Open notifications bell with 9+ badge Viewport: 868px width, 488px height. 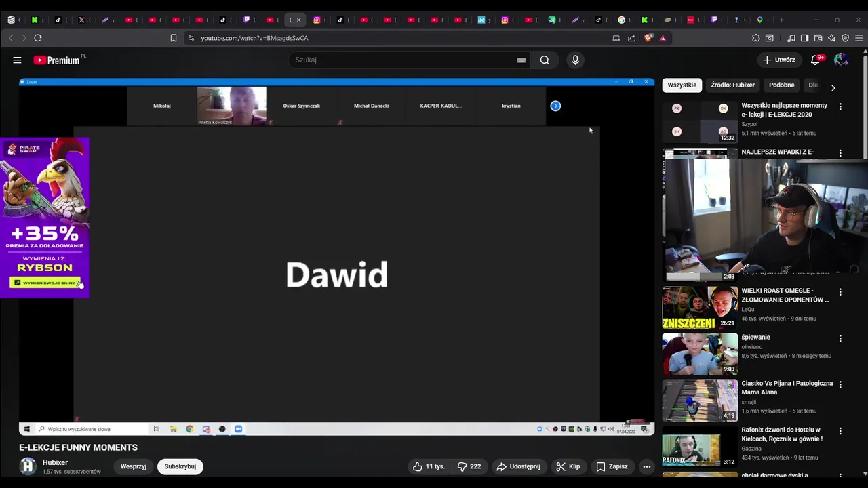click(816, 60)
